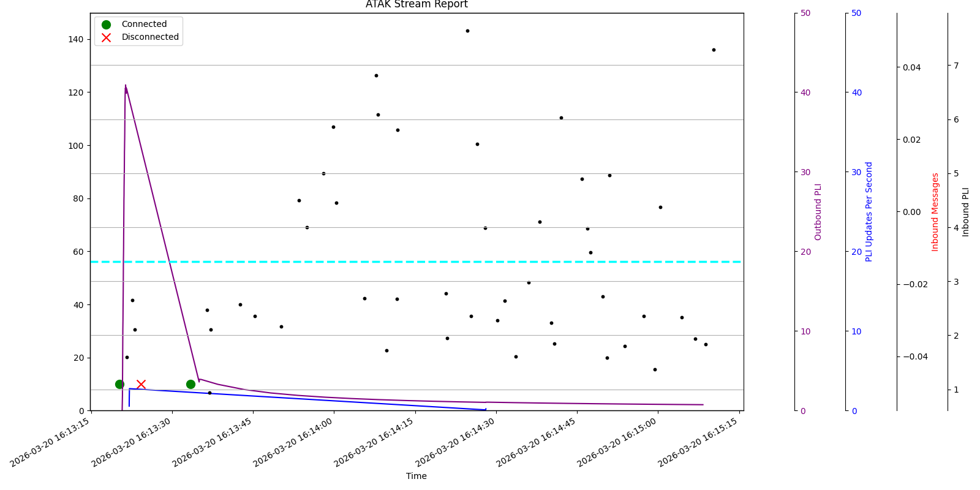Click the ATAK Stream Report title
Viewport: 980px width, 490px height.
[417, 5]
